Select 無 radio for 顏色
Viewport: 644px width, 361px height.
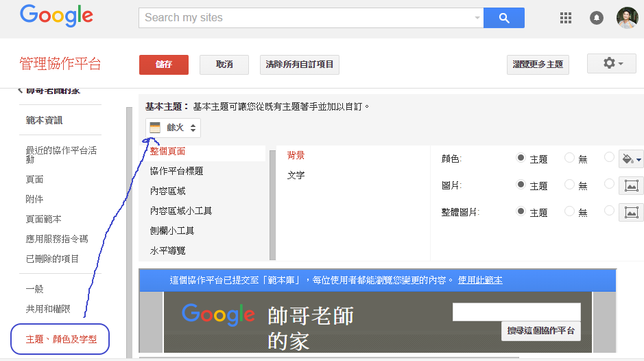(x=569, y=158)
